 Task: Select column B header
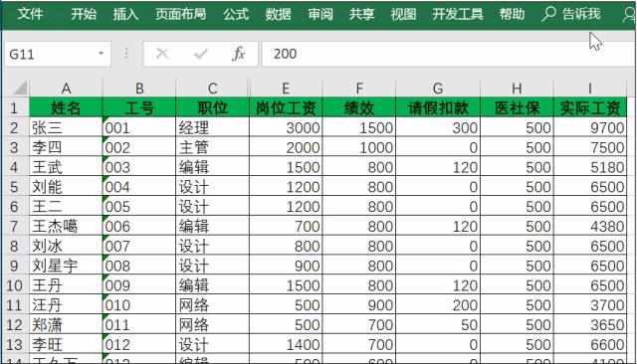point(139,89)
